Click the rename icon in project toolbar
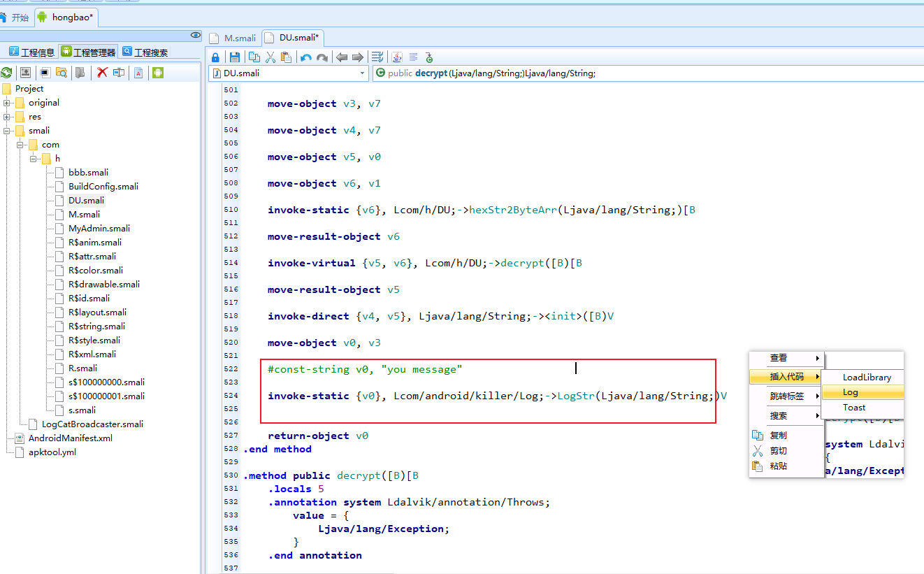 tap(119, 72)
